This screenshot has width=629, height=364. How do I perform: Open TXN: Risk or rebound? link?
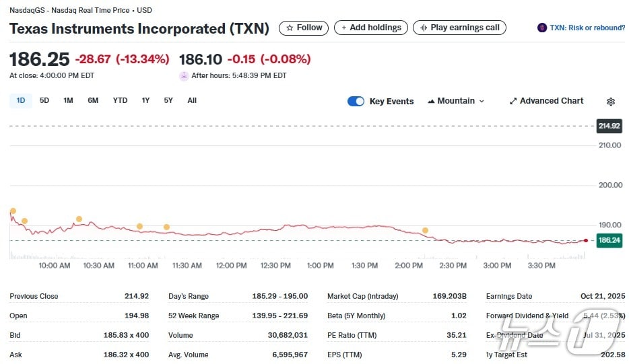tap(587, 28)
